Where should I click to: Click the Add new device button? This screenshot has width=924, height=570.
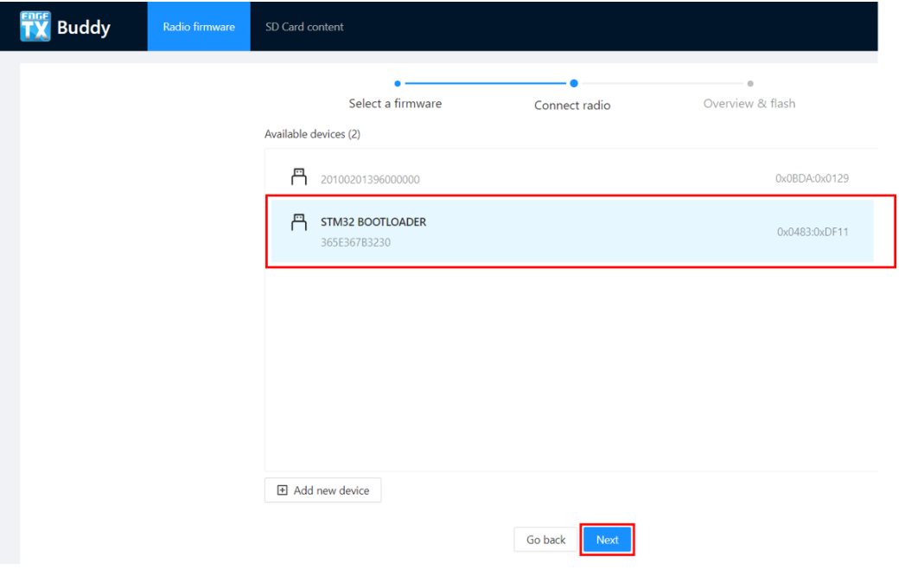[323, 490]
